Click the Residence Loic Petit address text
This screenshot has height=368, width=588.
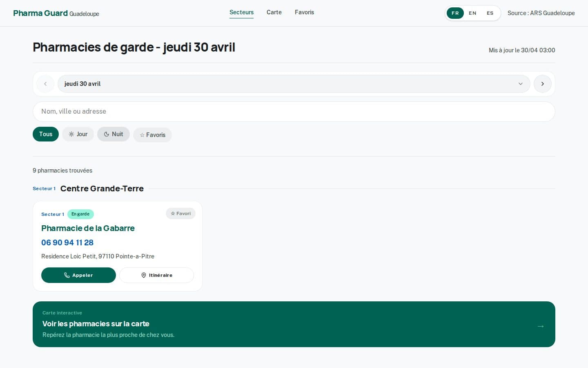coord(98,256)
